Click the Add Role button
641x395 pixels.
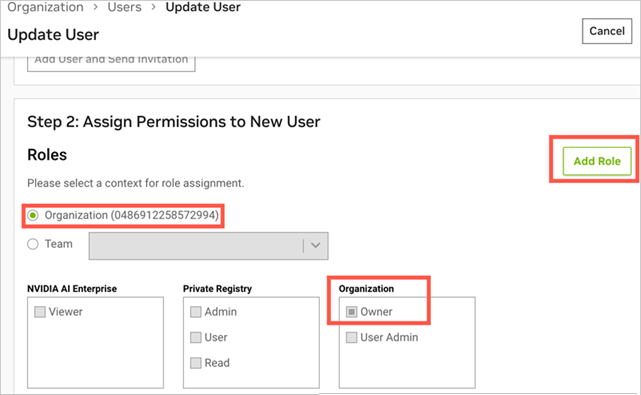point(597,161)
